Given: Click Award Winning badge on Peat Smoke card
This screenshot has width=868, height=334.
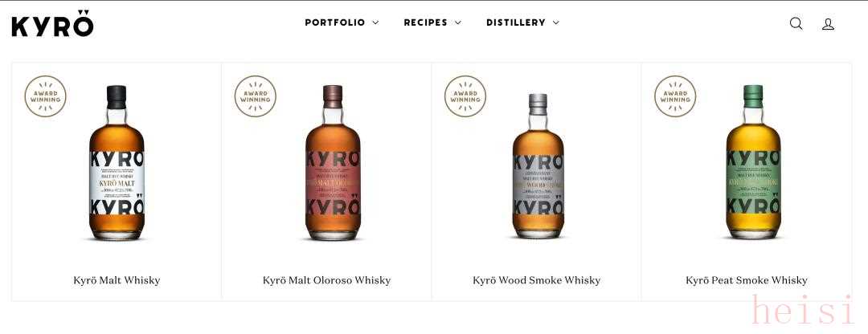Looking at the screenshot, I should tap(675, 96).
